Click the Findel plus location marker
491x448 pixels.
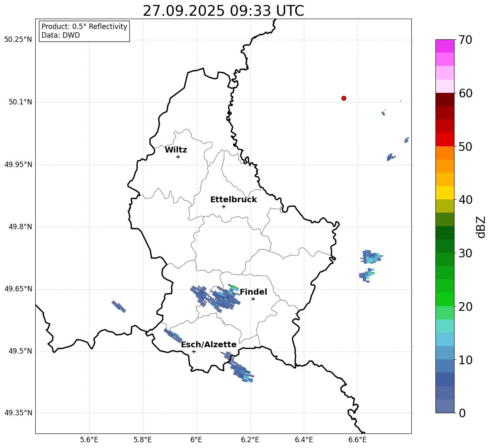pyautogui.click(x=253, y=299)
